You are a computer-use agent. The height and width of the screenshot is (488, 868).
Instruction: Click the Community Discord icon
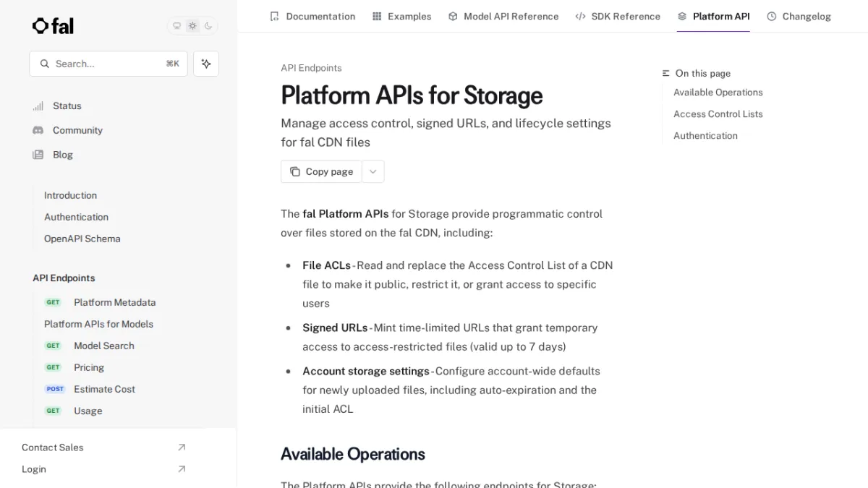click(x=38, y=130)
